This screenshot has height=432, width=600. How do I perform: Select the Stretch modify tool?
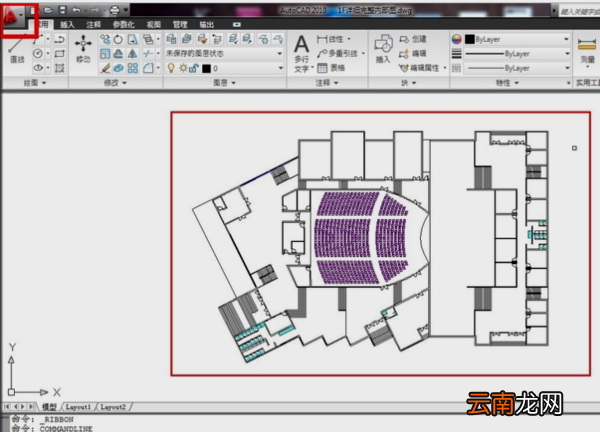[132, 39]
